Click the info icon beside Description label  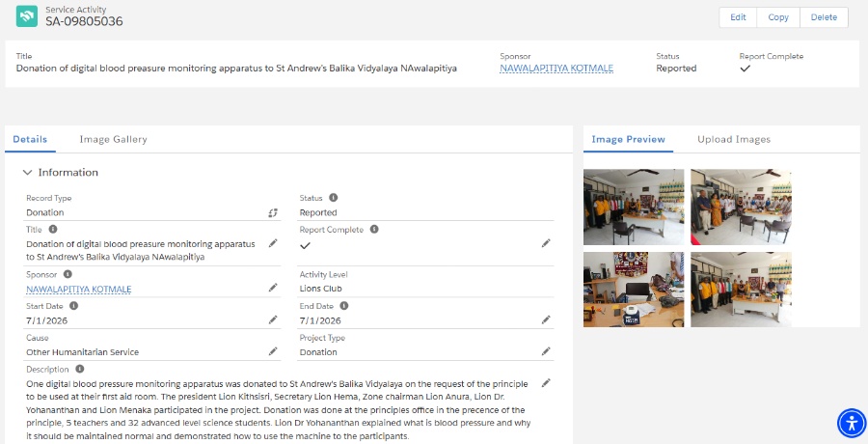[80, 369]
